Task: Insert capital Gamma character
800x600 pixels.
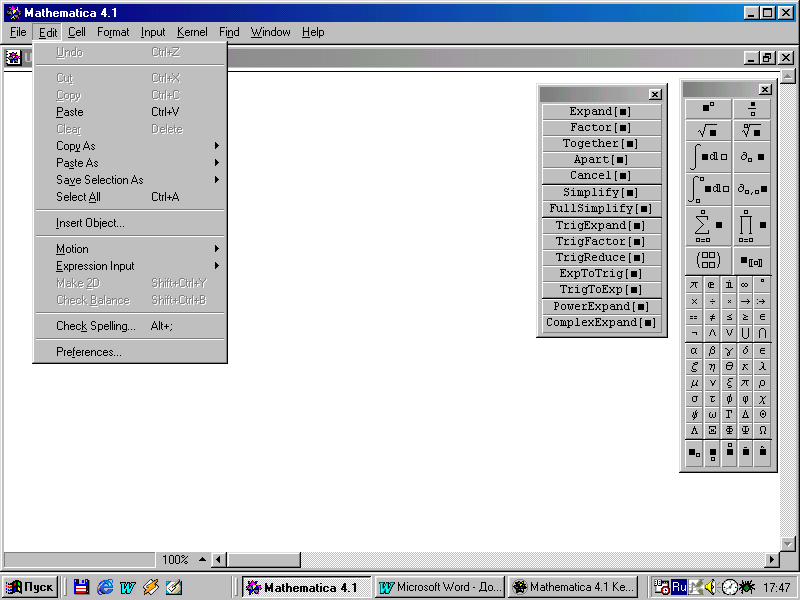Action: 729,414
